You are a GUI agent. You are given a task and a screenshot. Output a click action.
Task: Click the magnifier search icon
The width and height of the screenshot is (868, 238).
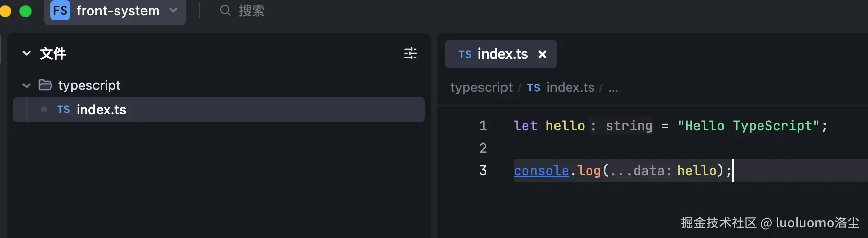click(x=225, y=10)
